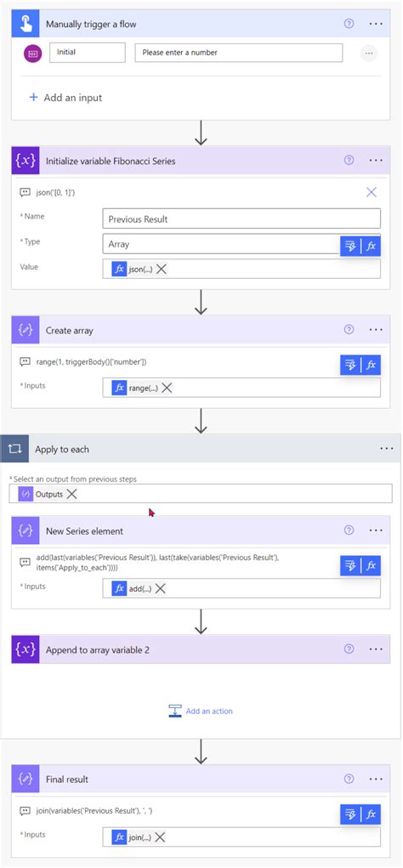Image resolution: width=403 pixels, height=868 pixels.
Task: Open options menu for the Initial input
Action: click(x=369, y=54)
